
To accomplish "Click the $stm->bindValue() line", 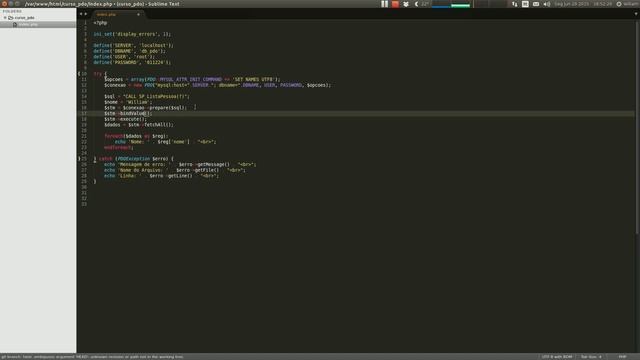I will (x=128, y=113).
